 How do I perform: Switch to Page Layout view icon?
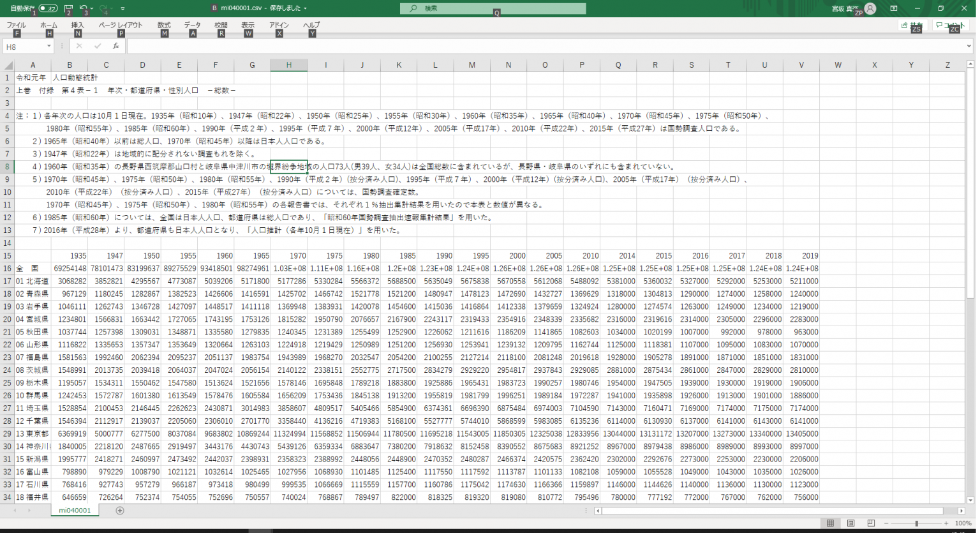pos(850,523)
